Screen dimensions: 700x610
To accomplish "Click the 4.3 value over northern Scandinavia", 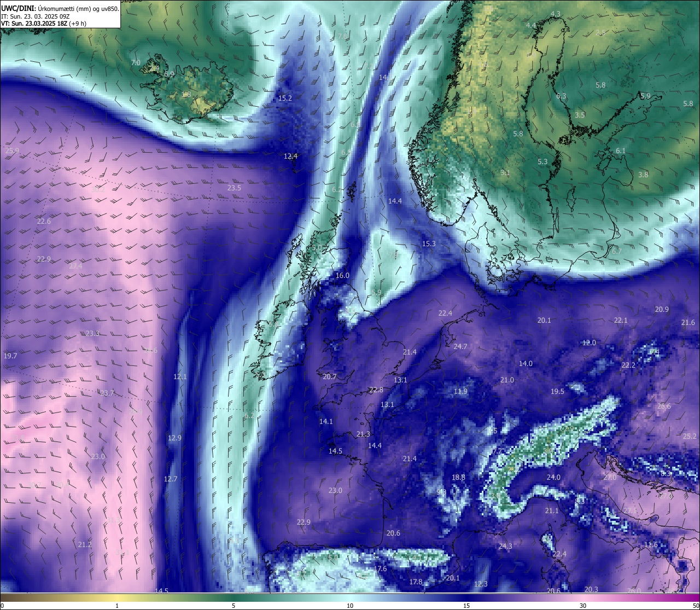I will (556, 14).
